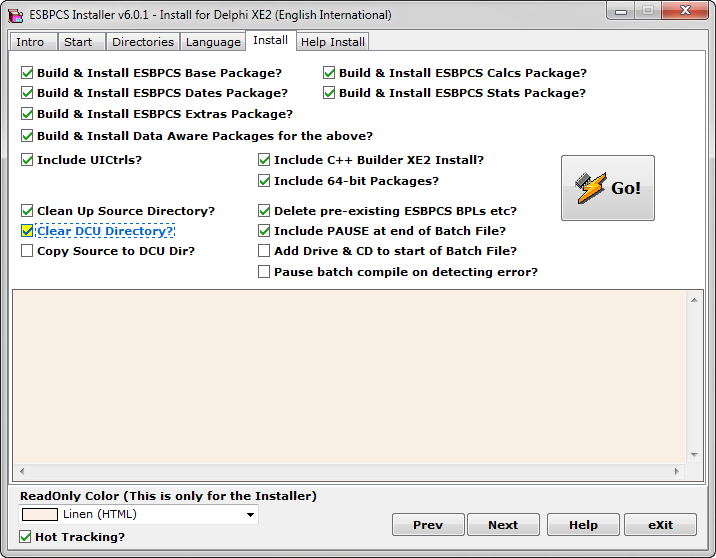The height and width of the screenshot is (558, 716).
Task: Click the horizontal scroll right arrow
Action: [677, 471]
